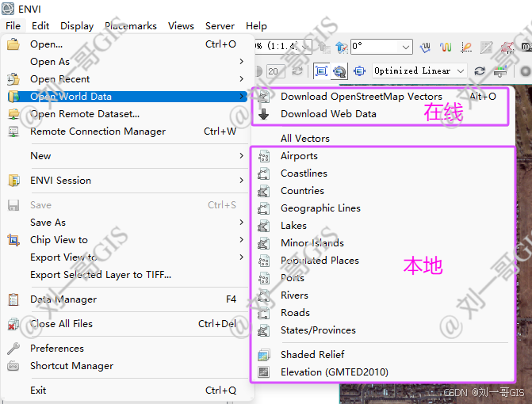Click the Data Manager clipboard icon
The width and height of the screenshot is (532, 404).
pos(13,299)
